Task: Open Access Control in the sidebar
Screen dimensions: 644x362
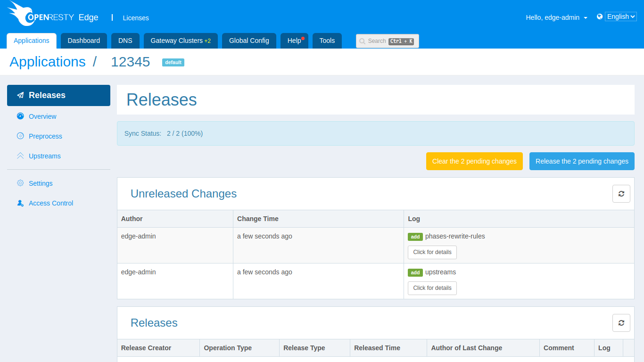Action: point(51,203)
